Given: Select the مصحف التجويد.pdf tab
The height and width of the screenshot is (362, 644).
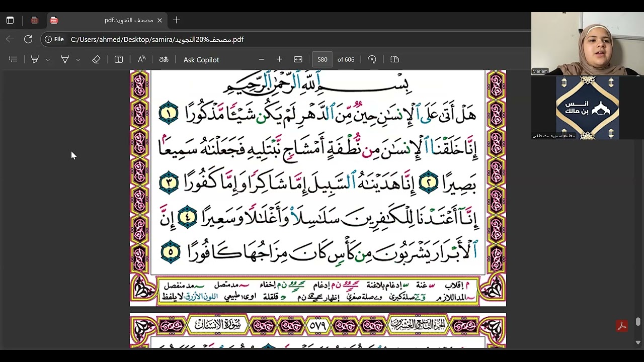Looking at the screenshot, I should click(107, 20).
